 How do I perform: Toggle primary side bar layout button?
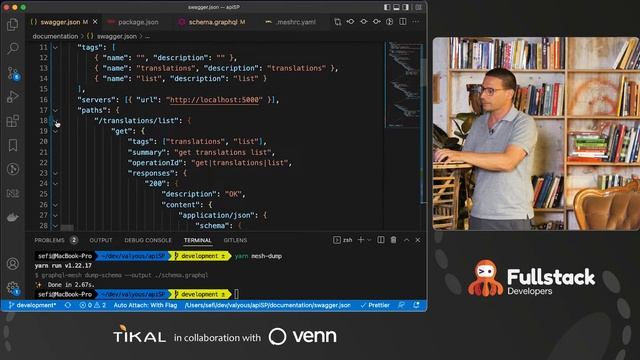(387, 7)
